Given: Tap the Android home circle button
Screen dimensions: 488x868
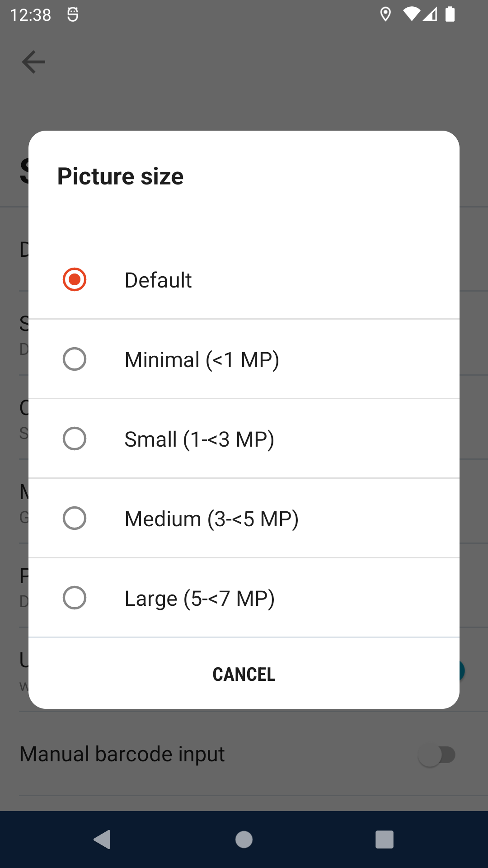Looking at the screenshot, I should (244, 840).
